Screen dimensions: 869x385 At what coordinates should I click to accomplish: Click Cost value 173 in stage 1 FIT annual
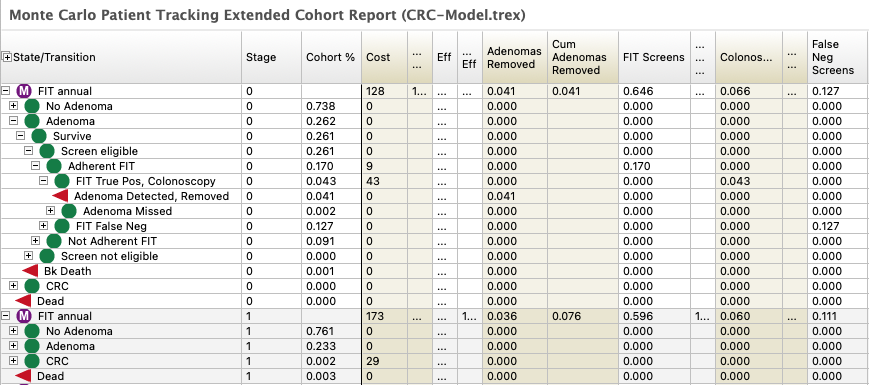coord(375,316)
